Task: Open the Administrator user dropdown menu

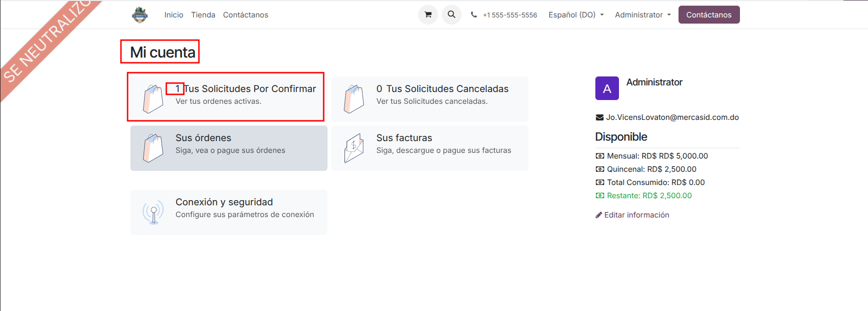Action: [642, 15]
